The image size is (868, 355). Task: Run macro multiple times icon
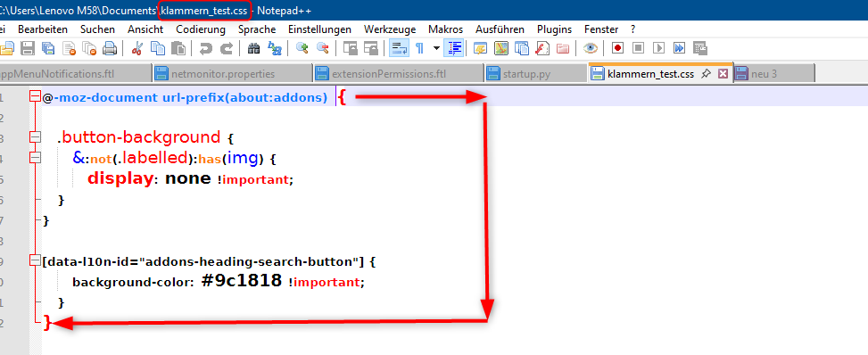pyautogui.click(x=679, y=49)
